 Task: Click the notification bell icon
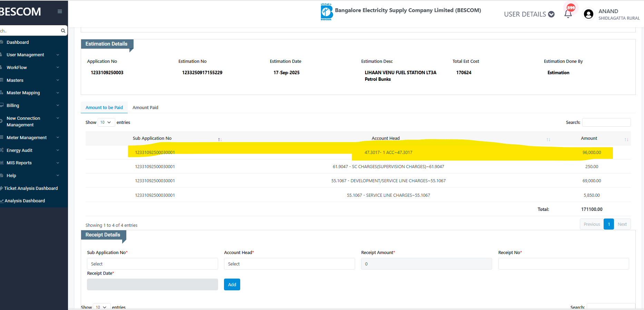coord(568,14)
